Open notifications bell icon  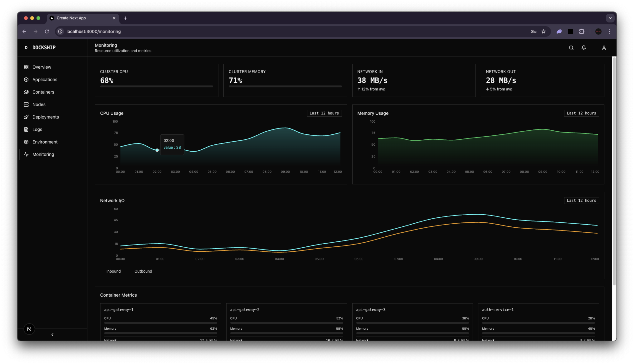point(584,48)
